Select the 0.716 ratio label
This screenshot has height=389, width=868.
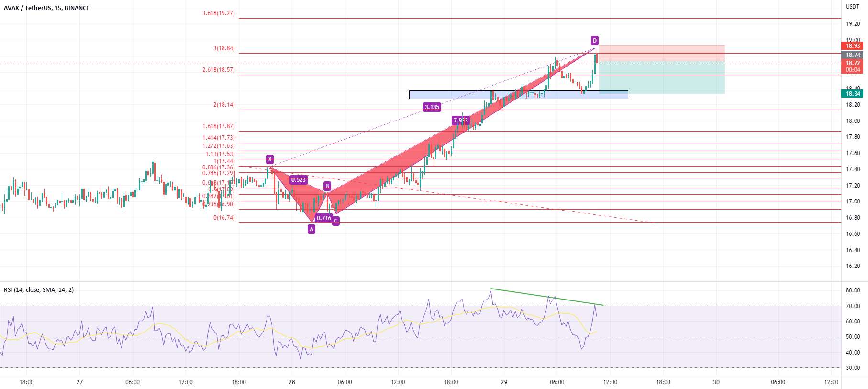(324, 218)
